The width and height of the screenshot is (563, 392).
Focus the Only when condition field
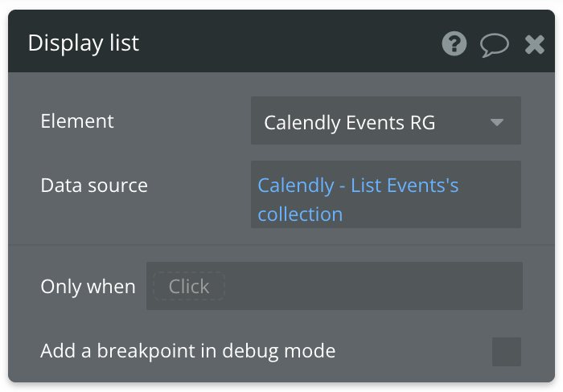335,286
